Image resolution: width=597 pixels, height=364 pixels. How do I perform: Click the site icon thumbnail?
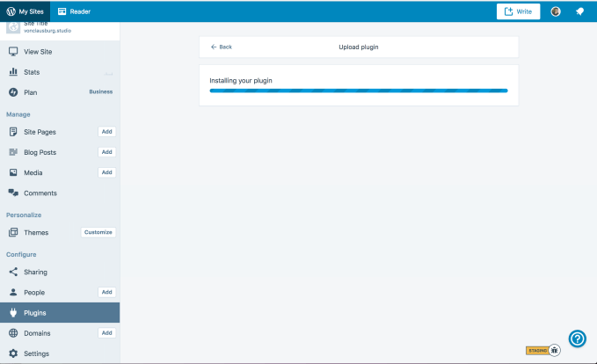[x=13, y=27]
